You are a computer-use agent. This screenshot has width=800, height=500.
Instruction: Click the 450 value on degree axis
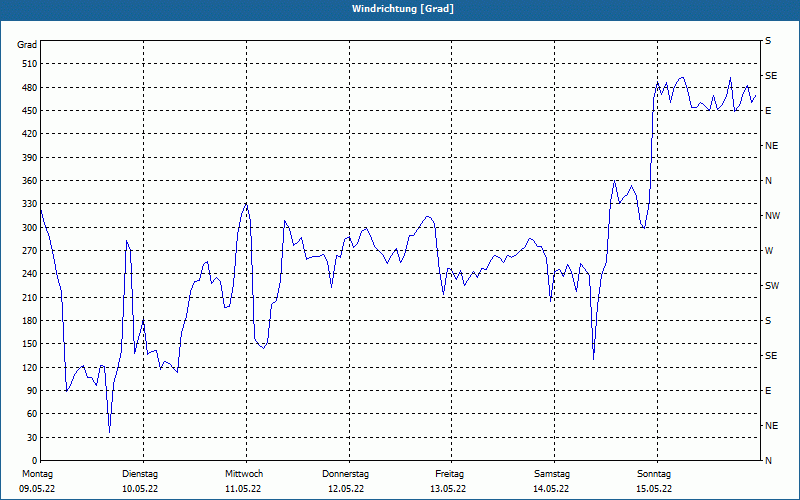[30, 111]
